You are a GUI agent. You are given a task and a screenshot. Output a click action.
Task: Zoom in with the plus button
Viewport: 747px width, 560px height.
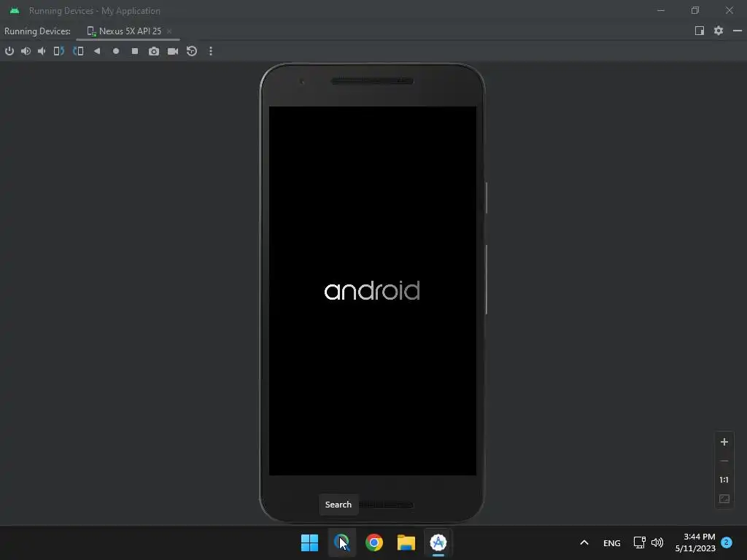(x=724, y=442)
